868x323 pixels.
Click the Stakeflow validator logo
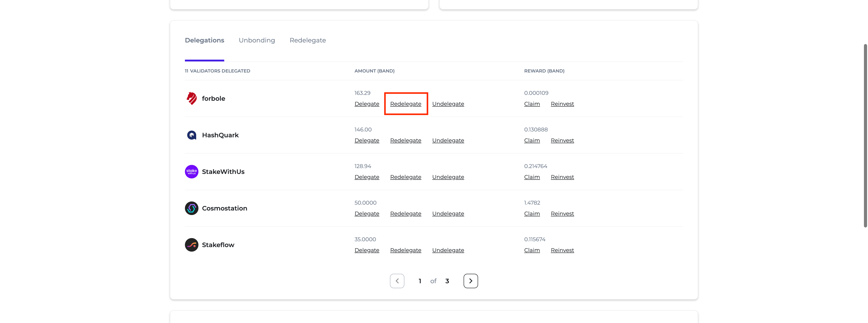point(192,245)
